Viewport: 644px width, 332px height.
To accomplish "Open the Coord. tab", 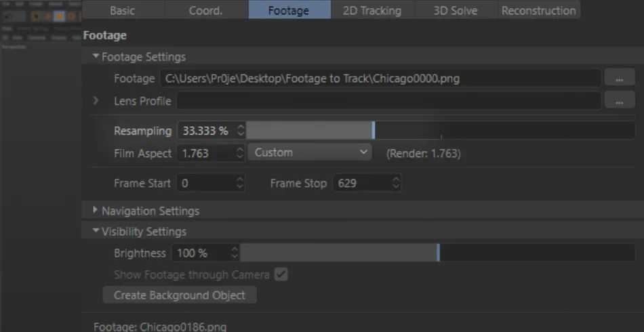I will [x=206, y=10].
